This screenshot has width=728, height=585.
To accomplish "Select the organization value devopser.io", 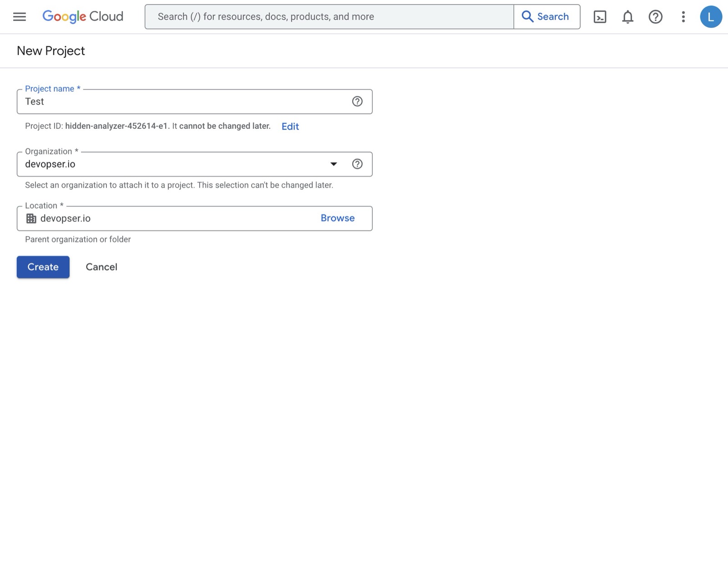I will coord(50,164).
